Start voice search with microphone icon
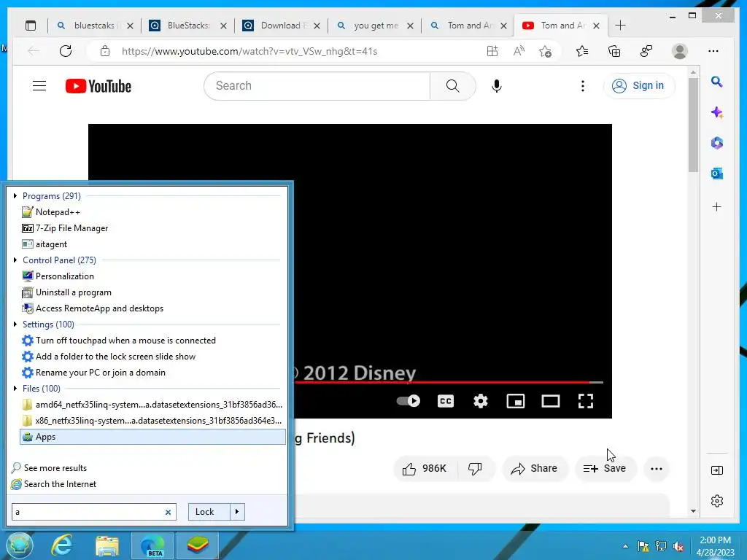Image resolution: width=747 pixels, height=560 pixels. point(496,86)
